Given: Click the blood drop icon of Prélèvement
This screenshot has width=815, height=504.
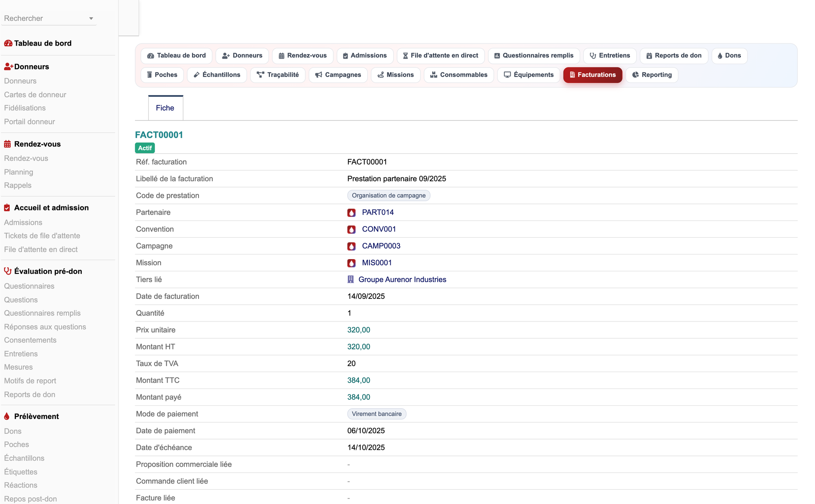Looking at the screenshot, I should pyautogui.click(x=7, y=417).
